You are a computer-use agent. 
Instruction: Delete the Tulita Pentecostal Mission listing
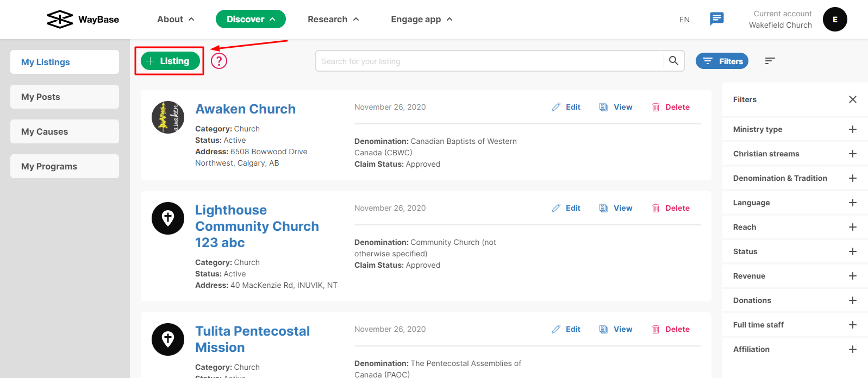coord(671,329)
